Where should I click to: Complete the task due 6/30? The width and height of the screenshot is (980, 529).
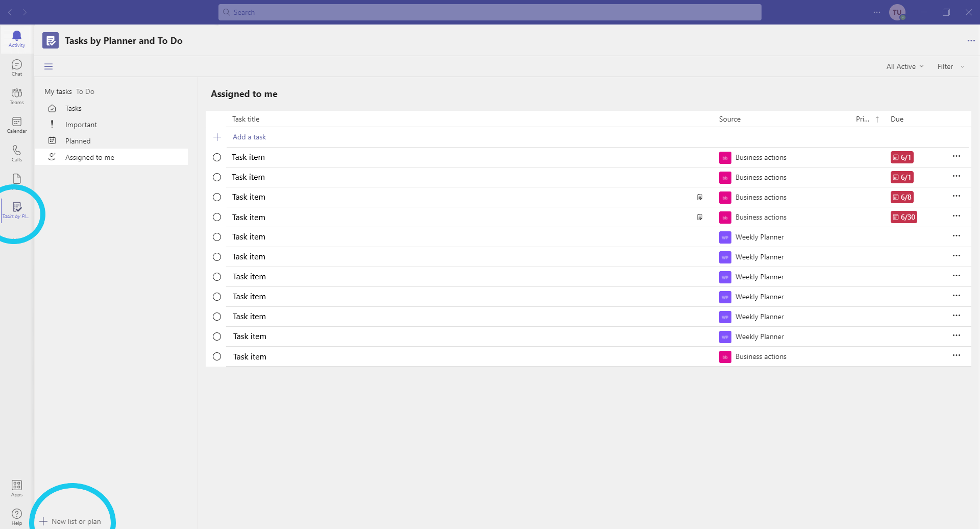point(217,217)
